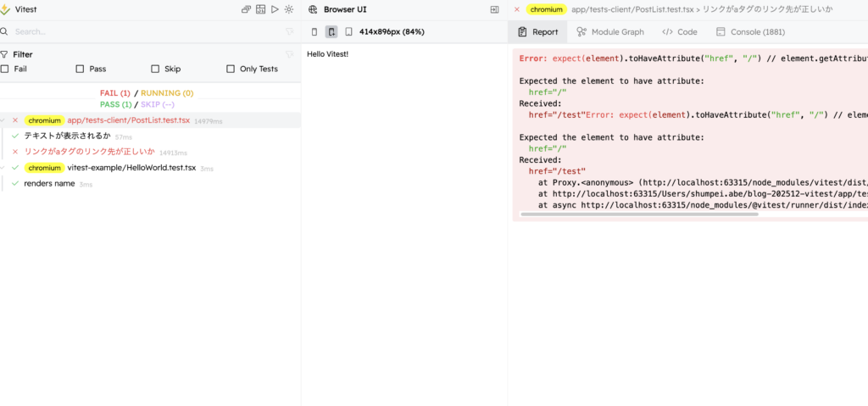Click the panel toggle icon beside Browser UI
This screenshot has width=868, height=406.
pyautogui.click(x=495, y=9)
